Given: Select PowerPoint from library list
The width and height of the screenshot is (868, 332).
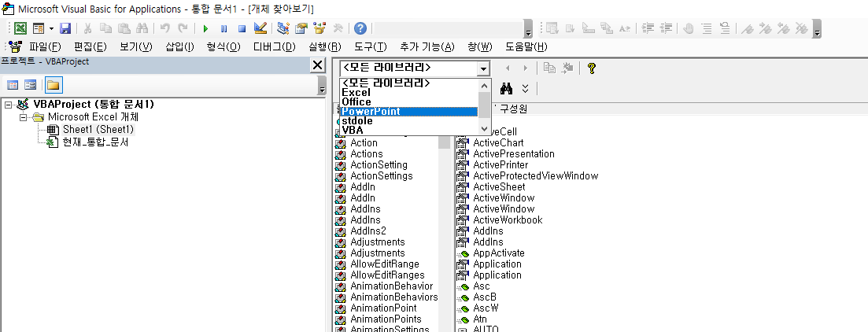Looking at the screenshot, I should (409, 111).
